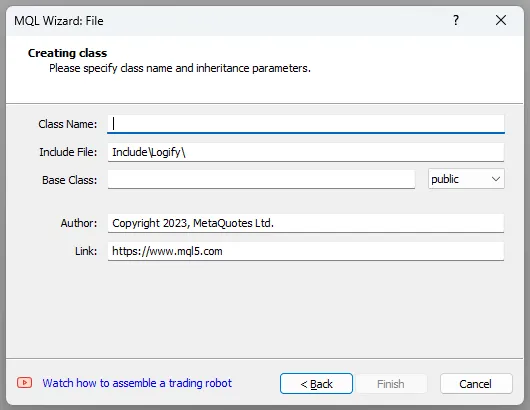Click the disabled Finish button

pos(391,384)
